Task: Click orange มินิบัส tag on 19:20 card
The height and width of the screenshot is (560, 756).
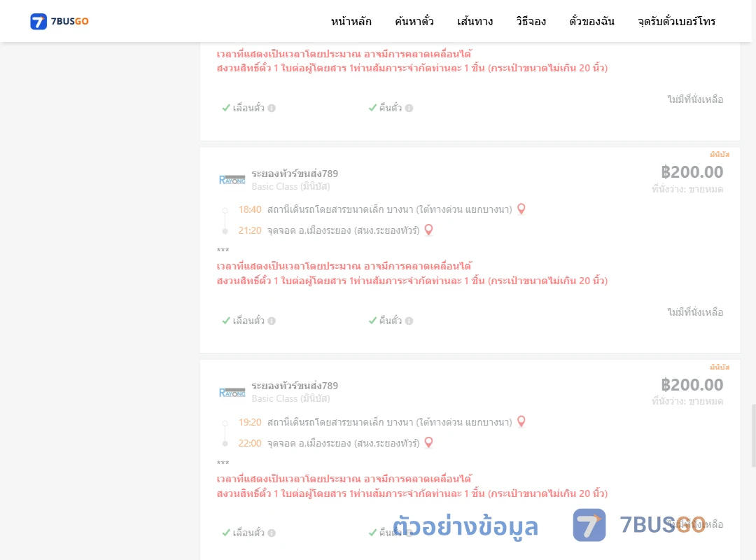Action: click(x=720, y=367)
